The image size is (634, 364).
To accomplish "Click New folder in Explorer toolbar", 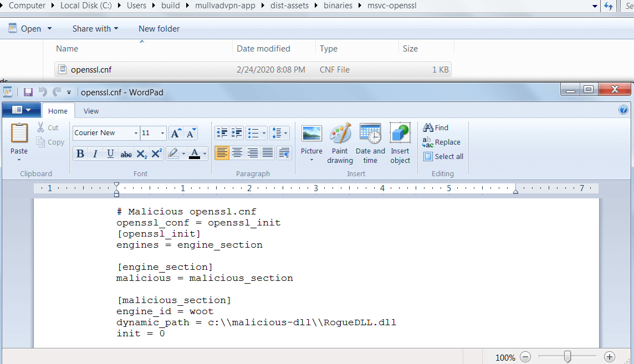I will point(159,29).
